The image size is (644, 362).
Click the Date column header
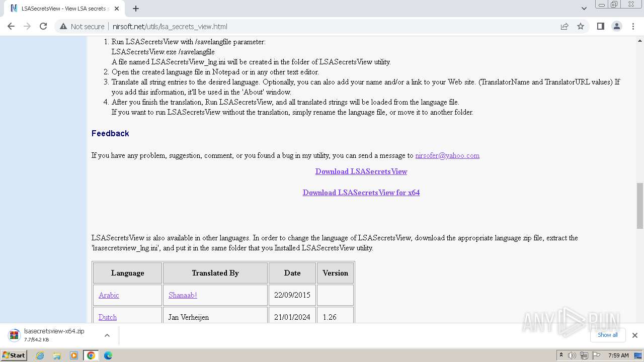(292, 273)
